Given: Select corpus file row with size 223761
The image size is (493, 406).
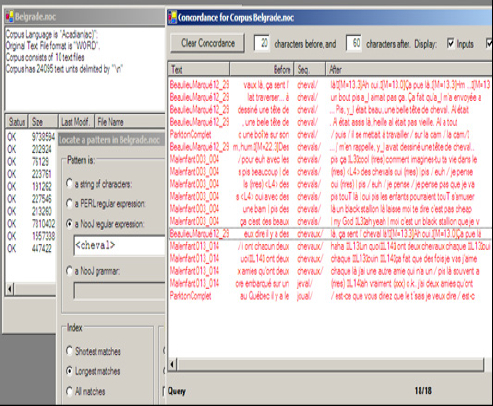Looking at the screenshot, I should (x=31, y=174).
